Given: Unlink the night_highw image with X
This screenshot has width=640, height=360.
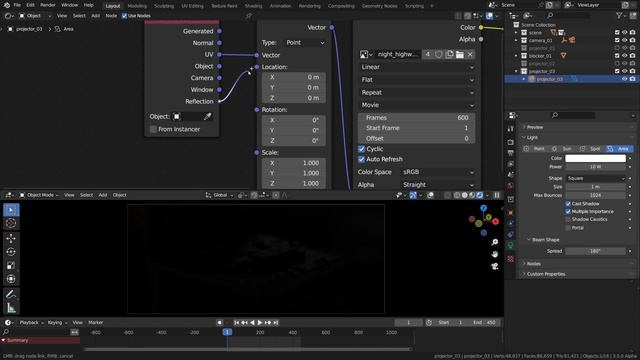Looking at the screenshot, I should pos(470,54).
